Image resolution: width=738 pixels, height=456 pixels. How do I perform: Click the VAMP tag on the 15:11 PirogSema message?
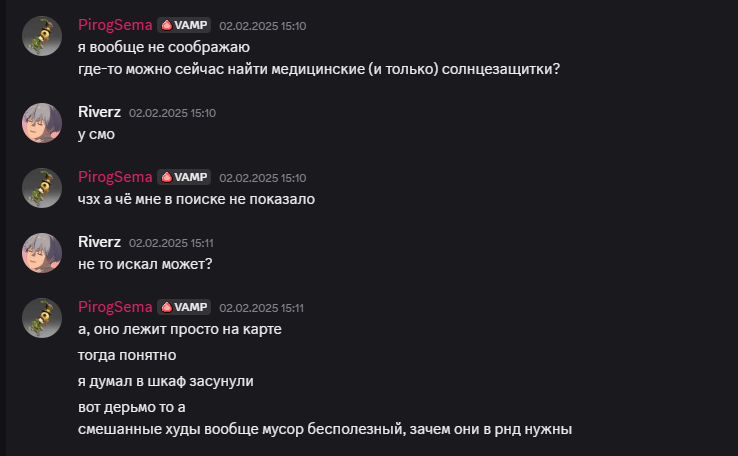click(184, 307)
